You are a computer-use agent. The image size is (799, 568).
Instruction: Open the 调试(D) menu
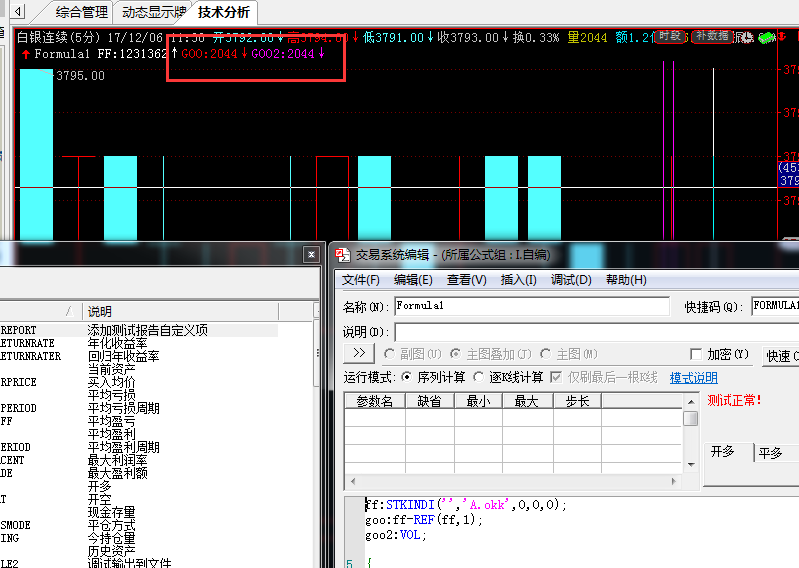(570, 280)
